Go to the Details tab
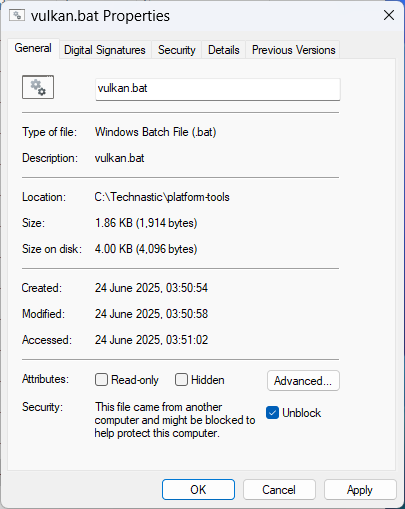This screenshot has width=405, height=509. pyautogui.click(x=224, y=50)
